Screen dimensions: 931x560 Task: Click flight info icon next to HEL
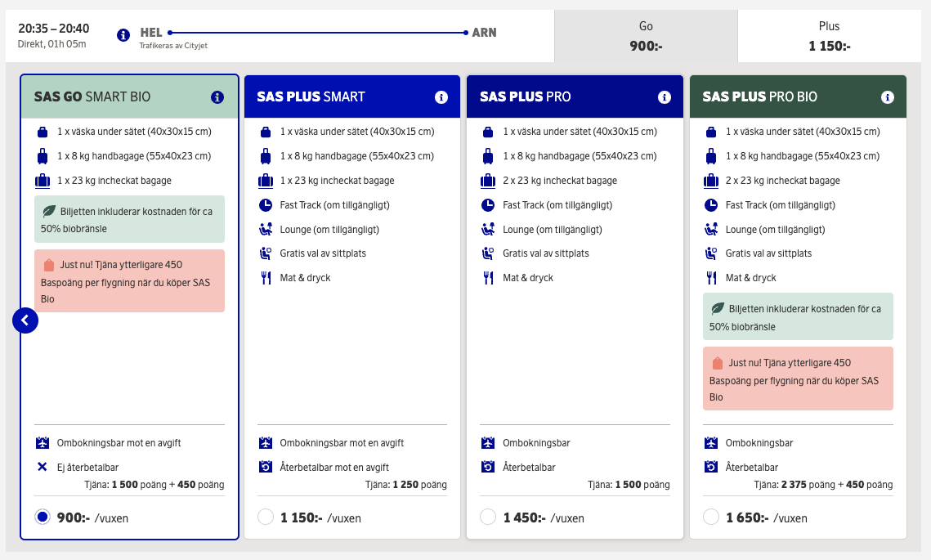123,35
